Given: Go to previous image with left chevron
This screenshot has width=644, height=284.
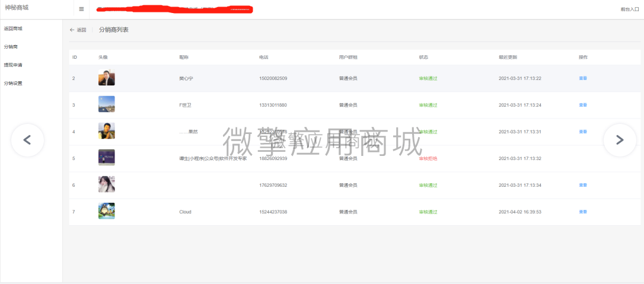Looking at the screenshot, I should [27, 140].
